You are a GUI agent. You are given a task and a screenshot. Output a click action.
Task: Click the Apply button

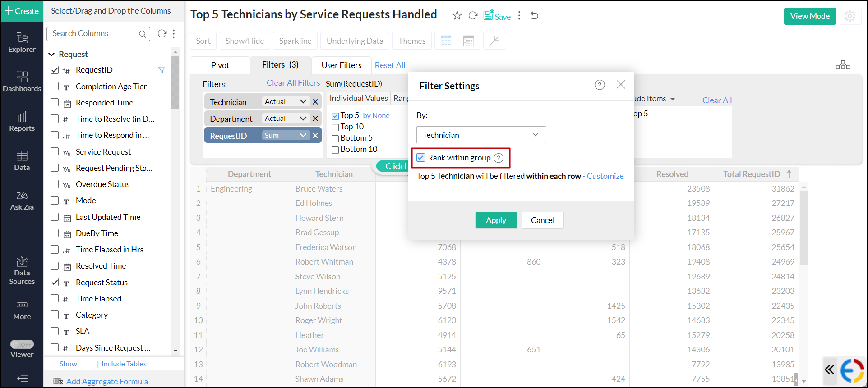click(496, 220)
